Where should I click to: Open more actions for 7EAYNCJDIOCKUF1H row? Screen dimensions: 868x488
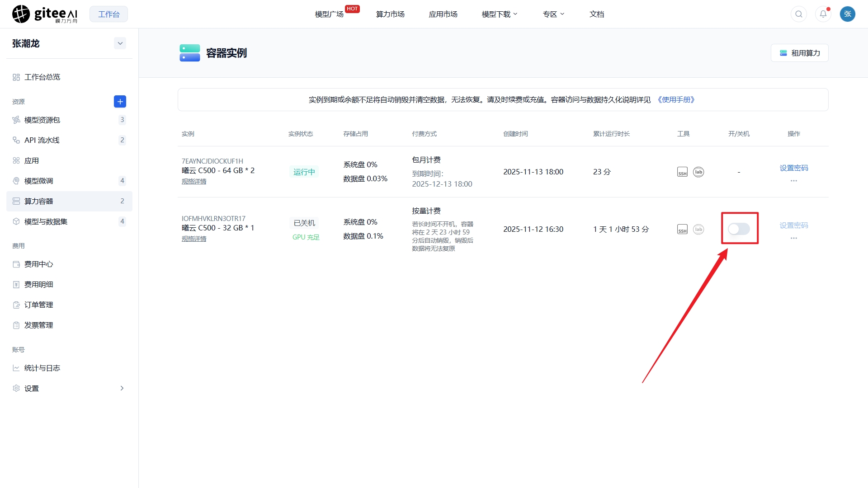(794, 181)
